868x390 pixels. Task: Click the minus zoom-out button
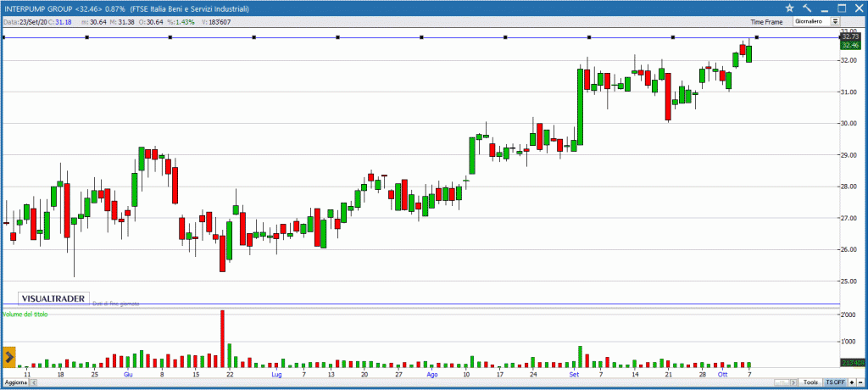coord(860,383)
